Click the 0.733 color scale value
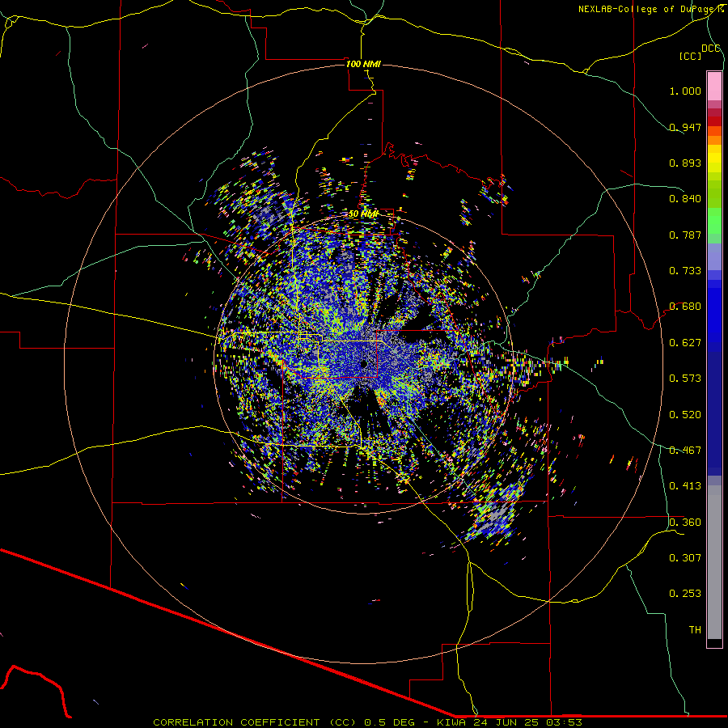Image resolution: width=728 pixels, height=728 pixels. pos(685,271)
